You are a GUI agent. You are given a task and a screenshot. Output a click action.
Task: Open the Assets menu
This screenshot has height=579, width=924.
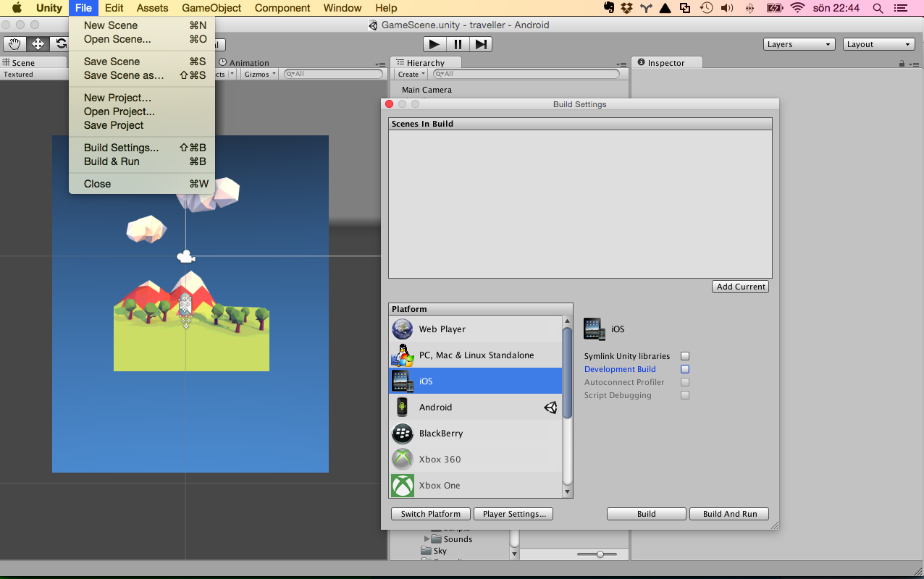[x=152, y=8]
